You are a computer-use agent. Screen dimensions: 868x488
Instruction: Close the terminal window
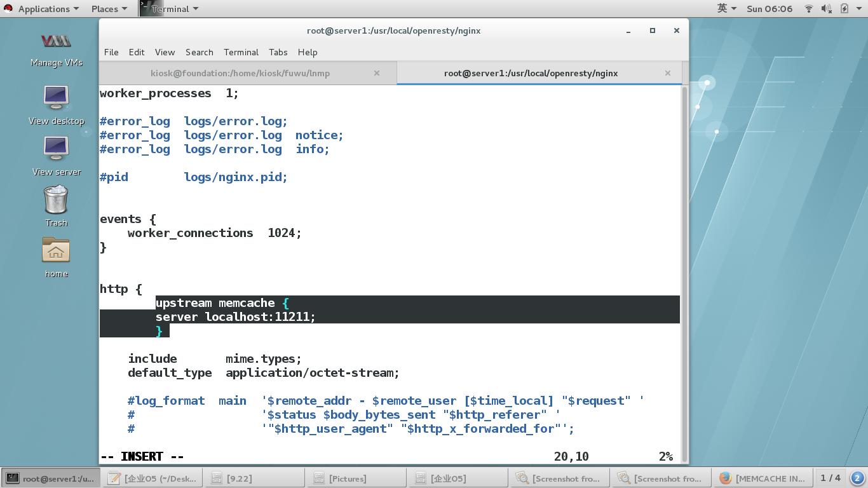point(677,30)
